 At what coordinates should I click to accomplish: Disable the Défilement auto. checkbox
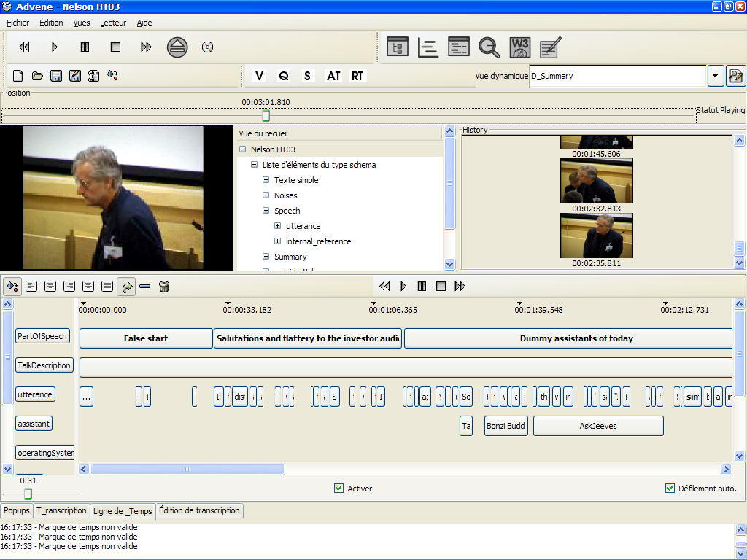[x=670, y=489]
